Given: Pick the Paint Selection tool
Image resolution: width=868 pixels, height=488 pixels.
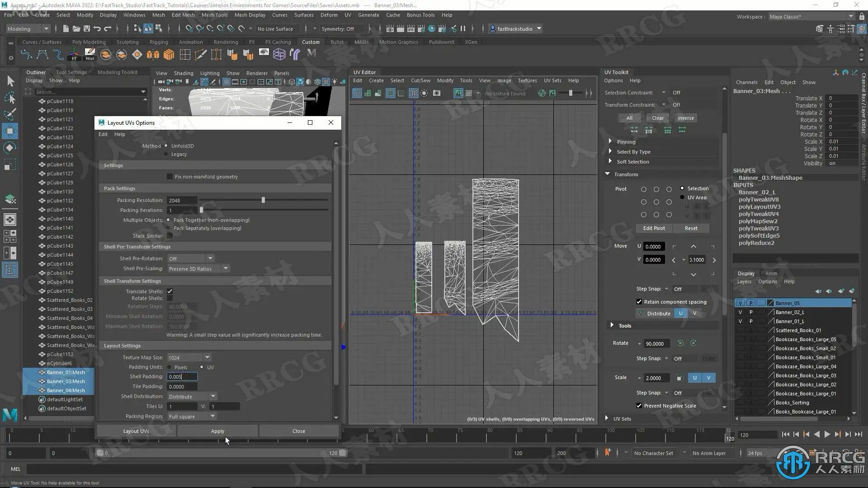Looking at the screenshot, I should click(x=10, y=114).
